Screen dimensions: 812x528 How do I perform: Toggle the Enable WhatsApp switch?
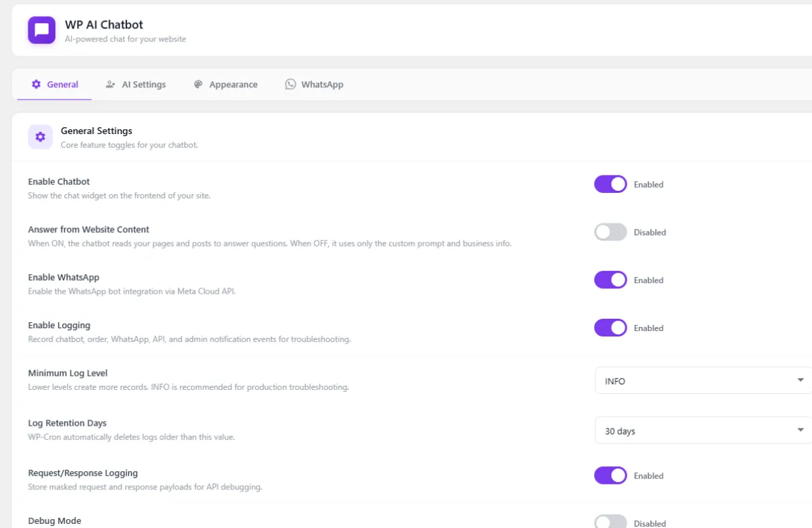tap(610, 280)
